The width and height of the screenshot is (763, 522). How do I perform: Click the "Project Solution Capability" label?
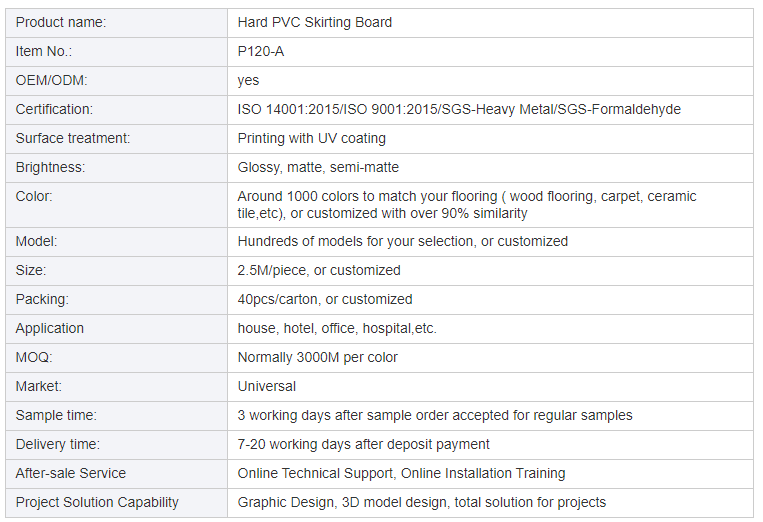point(97,502)
